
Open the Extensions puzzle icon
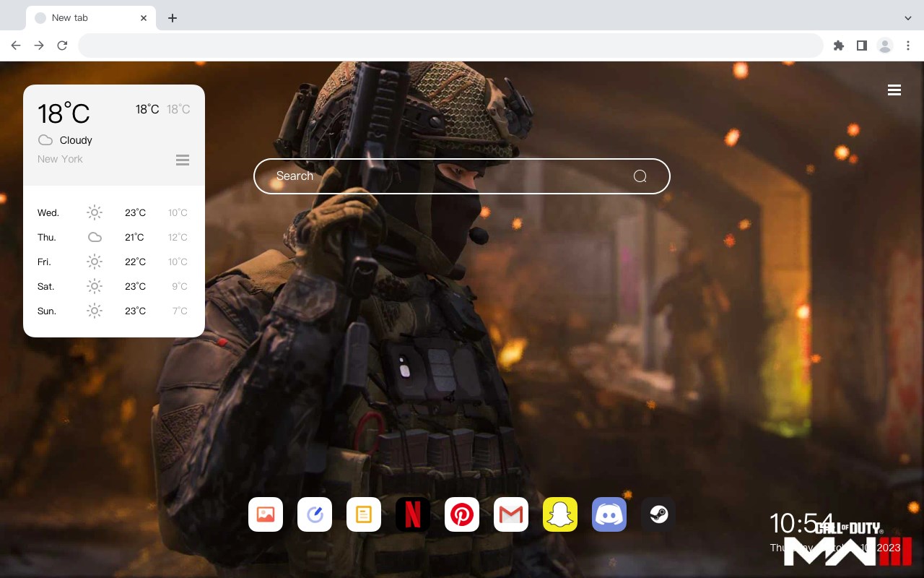(838, 46)
